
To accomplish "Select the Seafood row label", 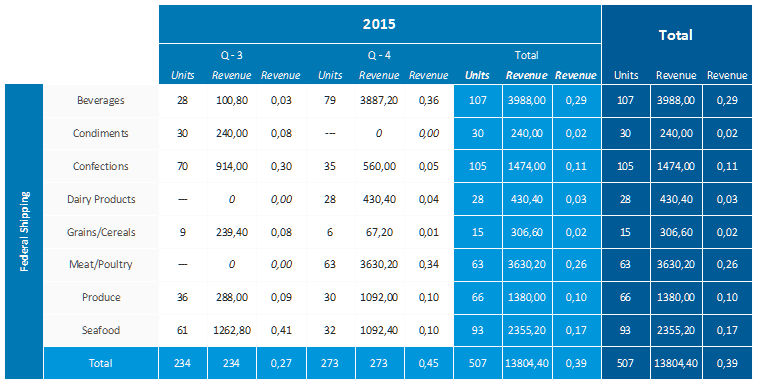I will pos(101,330).
